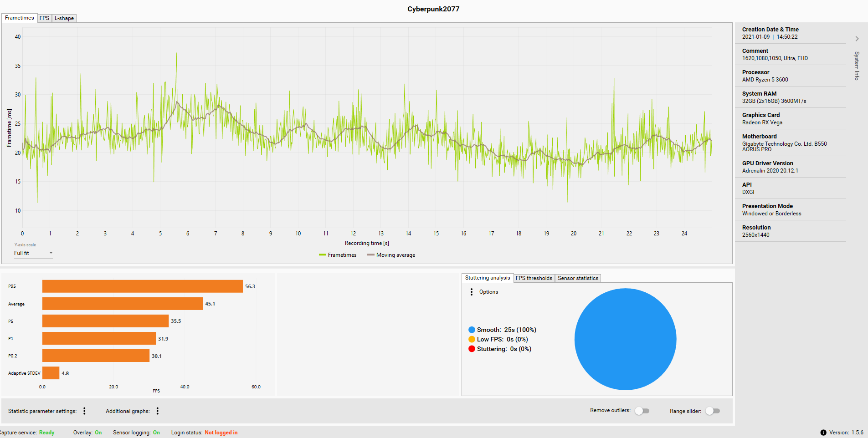Click the P1 bar in FPS chart
Viewport: 868px width, 438px height.
pyautogui.click(x=99, y=338)
